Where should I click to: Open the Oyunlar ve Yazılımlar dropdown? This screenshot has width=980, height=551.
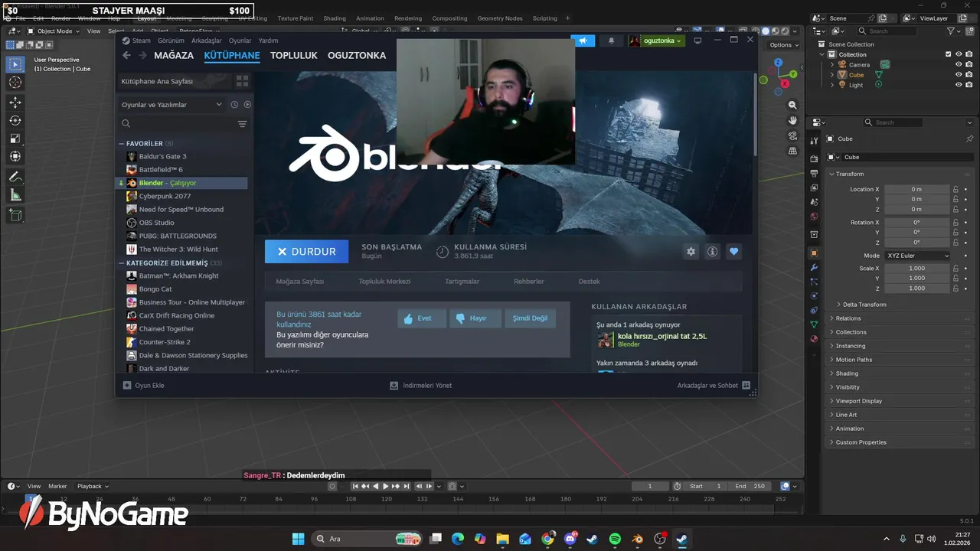(172, 105)
